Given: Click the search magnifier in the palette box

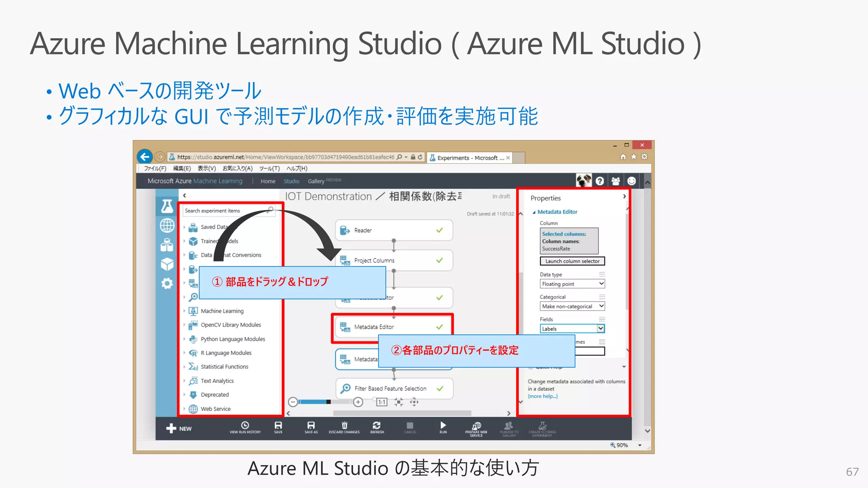Looking at the screenshot, I should (x=270, y=210).
